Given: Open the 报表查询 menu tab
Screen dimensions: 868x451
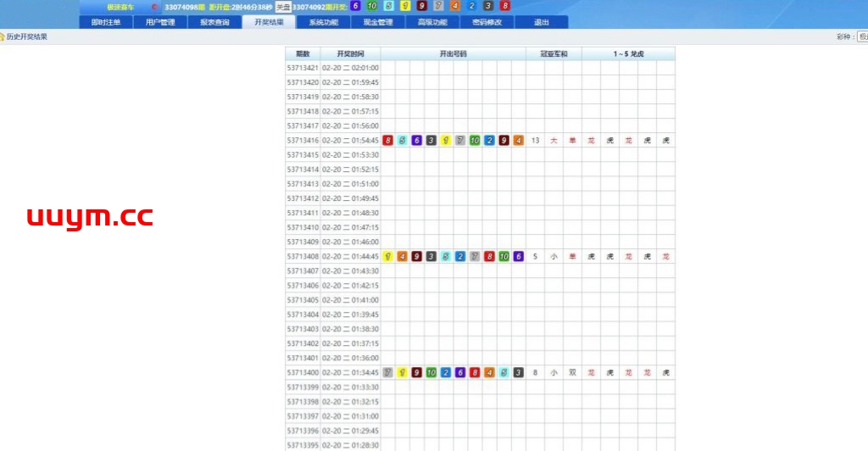Looking at the screenshot, I should point(214,22).
